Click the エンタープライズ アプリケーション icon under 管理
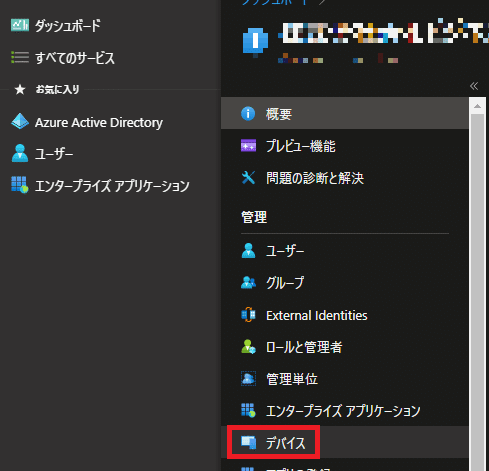This screenshot has width=489, height=471. tap(248, 410)
